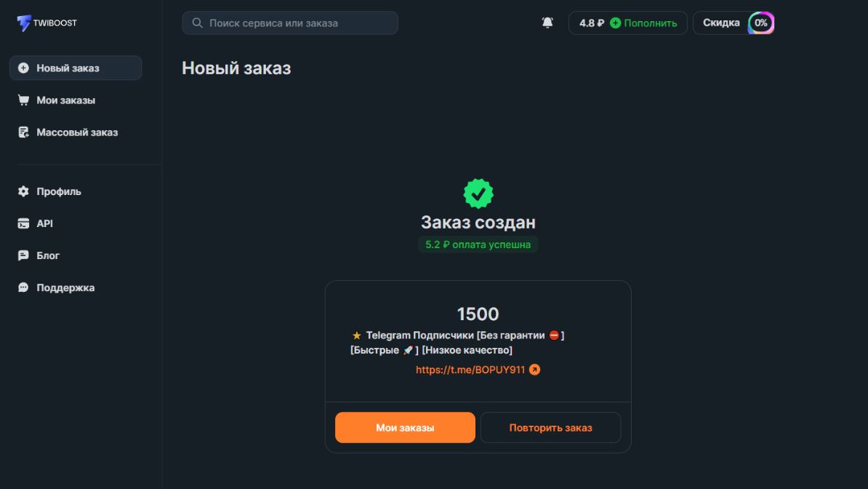The height and width of the screenshot is (489, 868).
Task: Click the external link arrow icon
Action: tap(535, 370)
